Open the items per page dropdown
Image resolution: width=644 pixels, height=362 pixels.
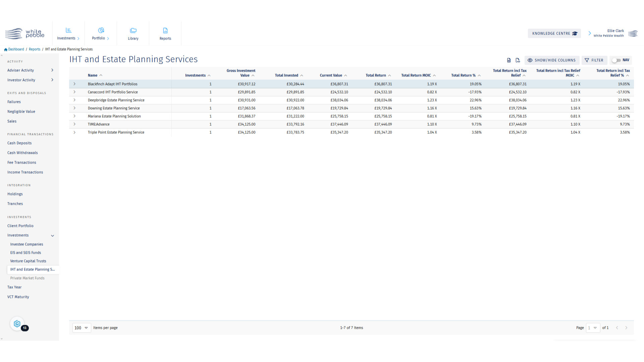[82, 328]
